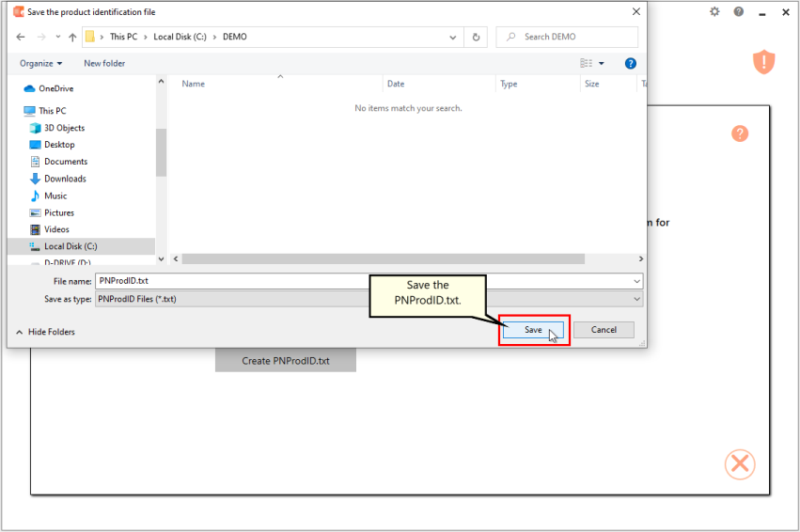800x532 pixels.
Task: Create a New folder
Action: pyautogui.click(x=104, y=63)
